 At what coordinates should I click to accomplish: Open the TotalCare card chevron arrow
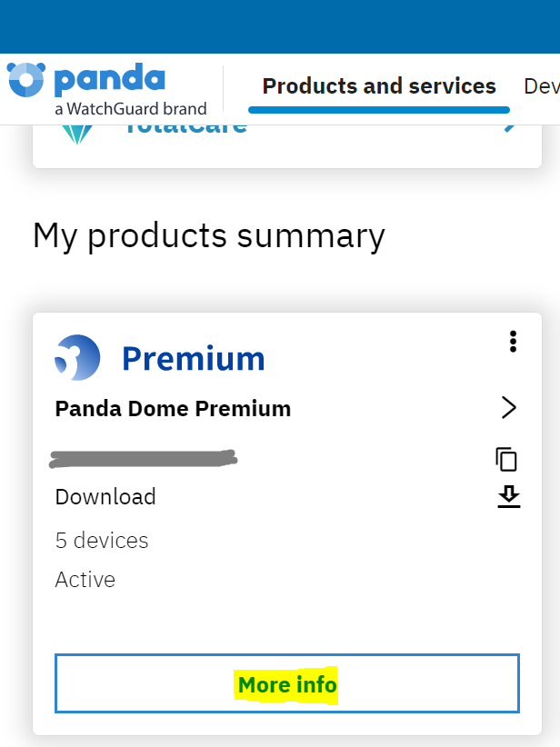pyautogui.click(x=510, y=128)
